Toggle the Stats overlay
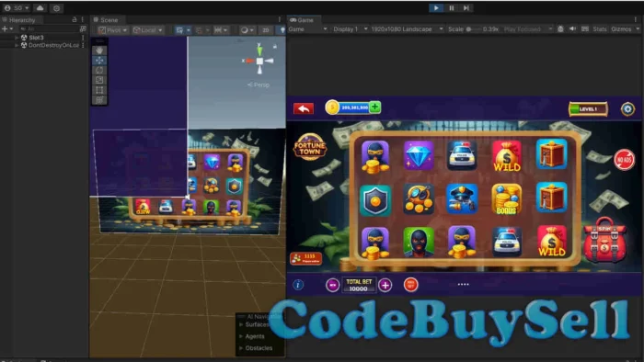Viewport: 644px width, 362px height. pos(600,29)
